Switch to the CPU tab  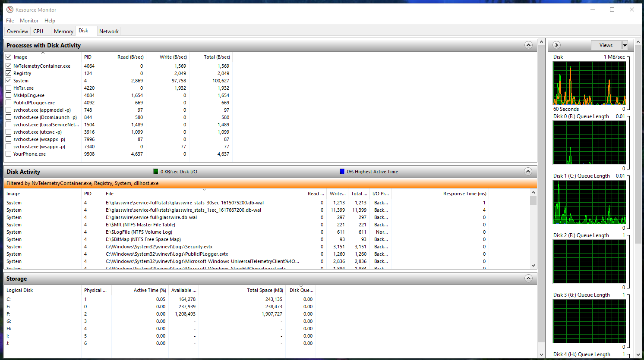(x=38, y=31)
